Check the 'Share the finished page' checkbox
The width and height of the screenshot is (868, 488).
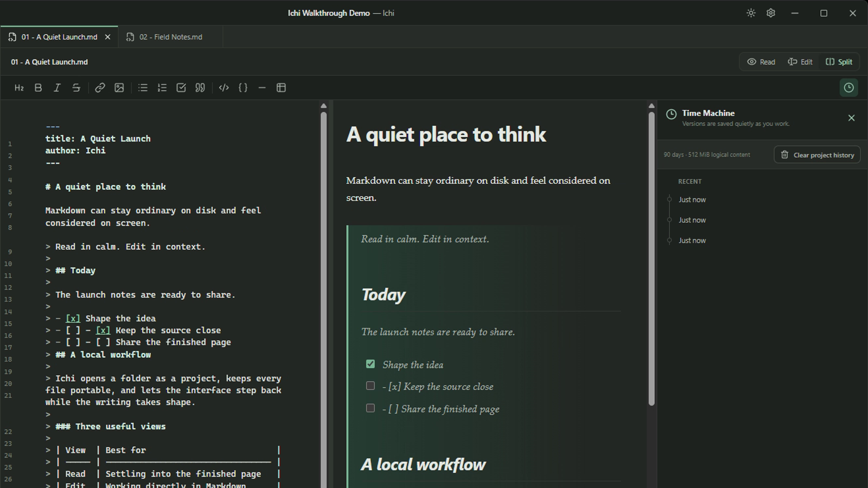(371, 408)
